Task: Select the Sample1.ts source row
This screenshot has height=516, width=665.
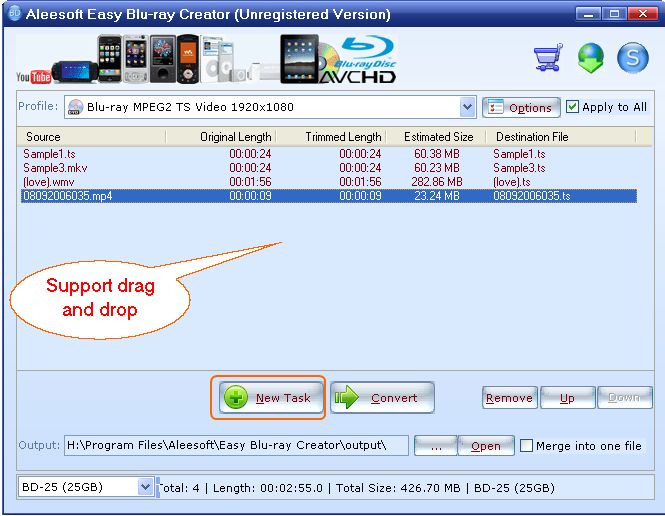Action: coord(329,153)
